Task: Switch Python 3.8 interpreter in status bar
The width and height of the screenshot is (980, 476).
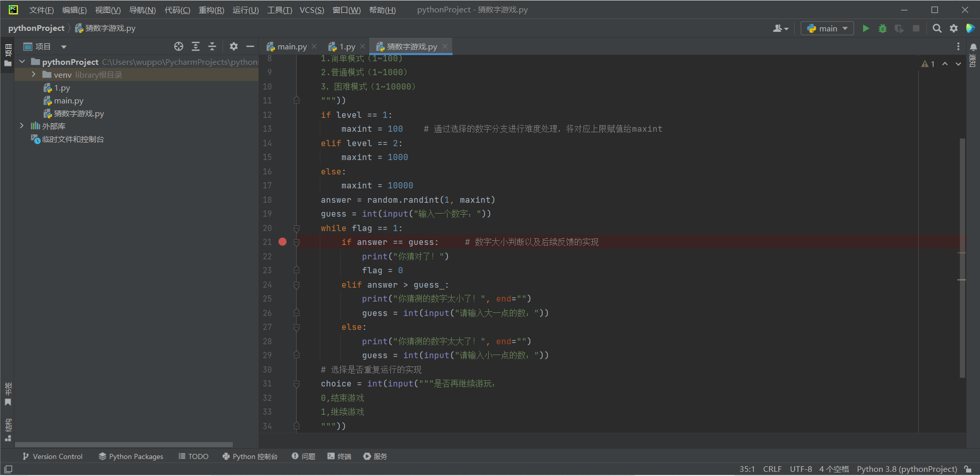Action: click(x=906, y=469)
